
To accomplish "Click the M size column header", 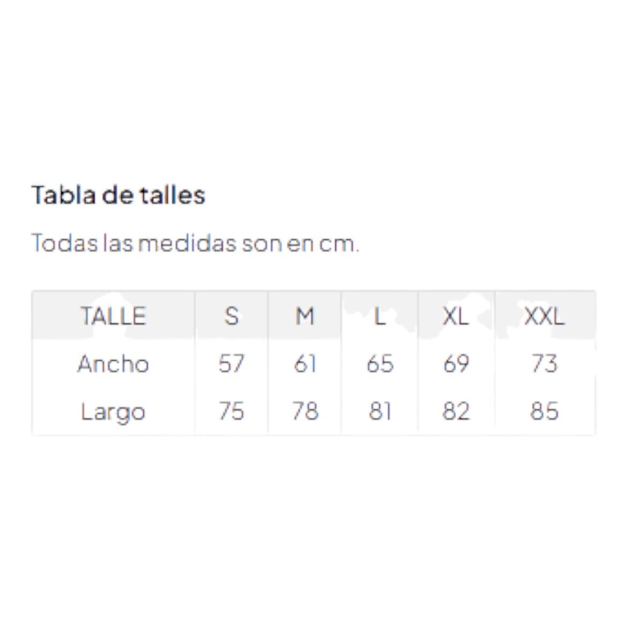I will pos(305,316).
